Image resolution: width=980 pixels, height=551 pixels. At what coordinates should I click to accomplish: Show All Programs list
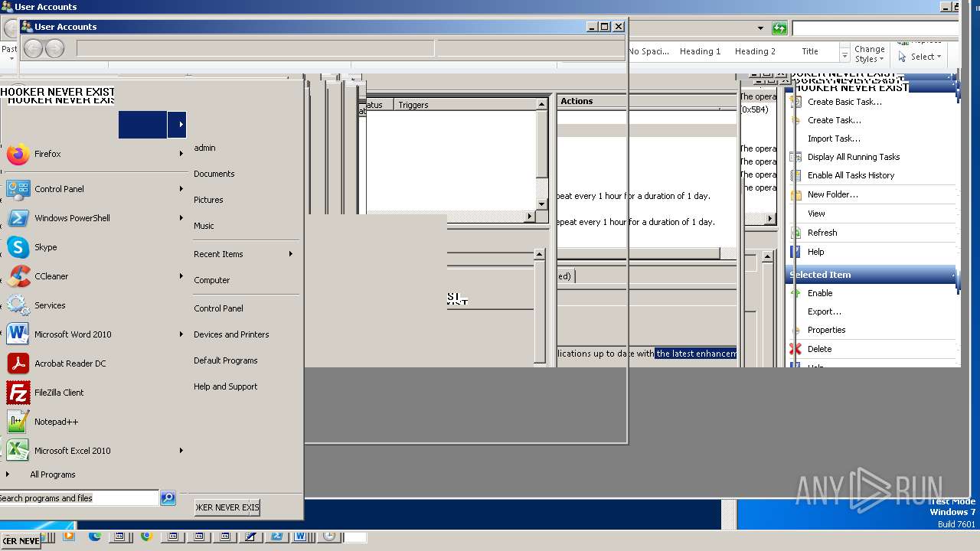coord(52,474)
